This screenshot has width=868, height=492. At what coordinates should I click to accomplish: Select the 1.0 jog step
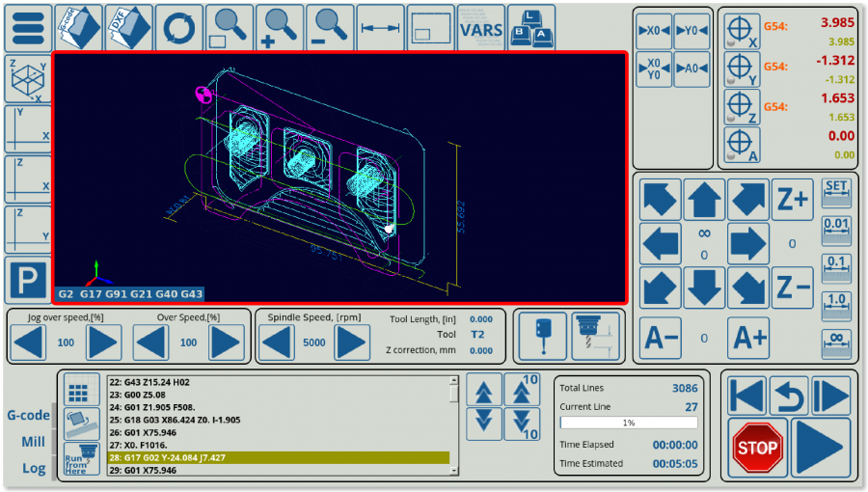point(836,306)
